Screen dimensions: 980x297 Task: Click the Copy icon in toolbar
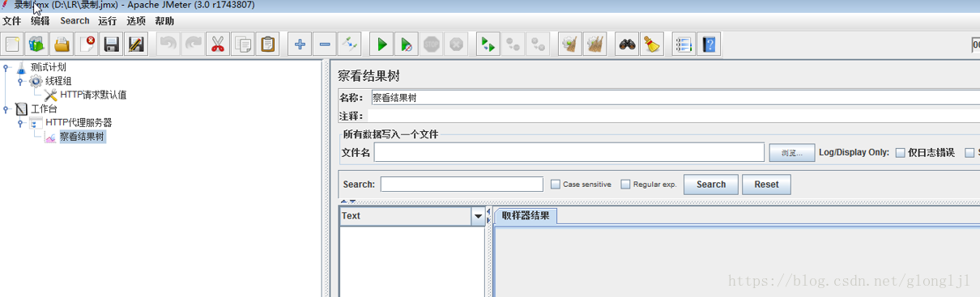[x=243, y=44]
